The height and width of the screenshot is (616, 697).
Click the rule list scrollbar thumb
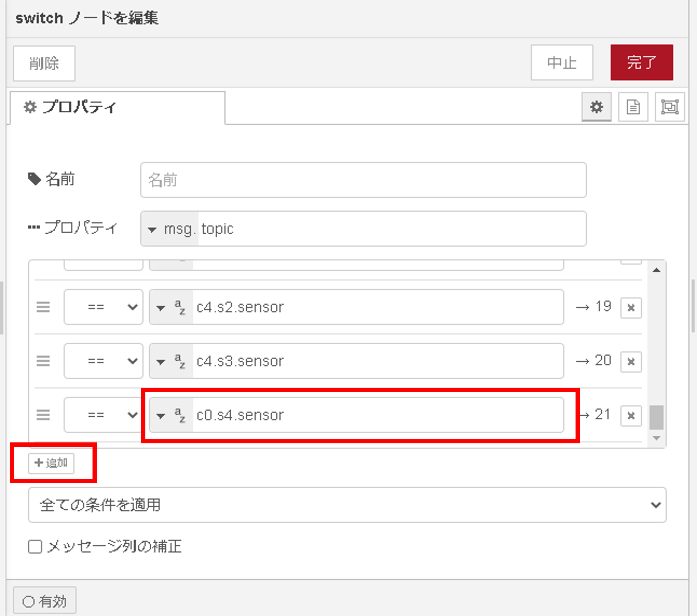click(656, 417)
